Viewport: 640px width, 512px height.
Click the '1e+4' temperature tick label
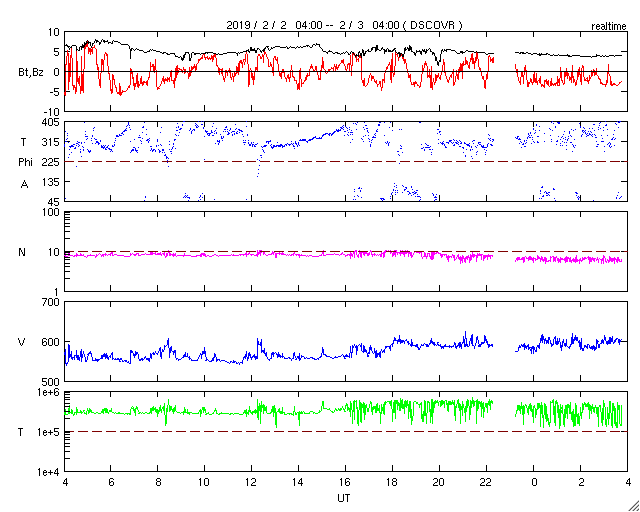(48, 472)
